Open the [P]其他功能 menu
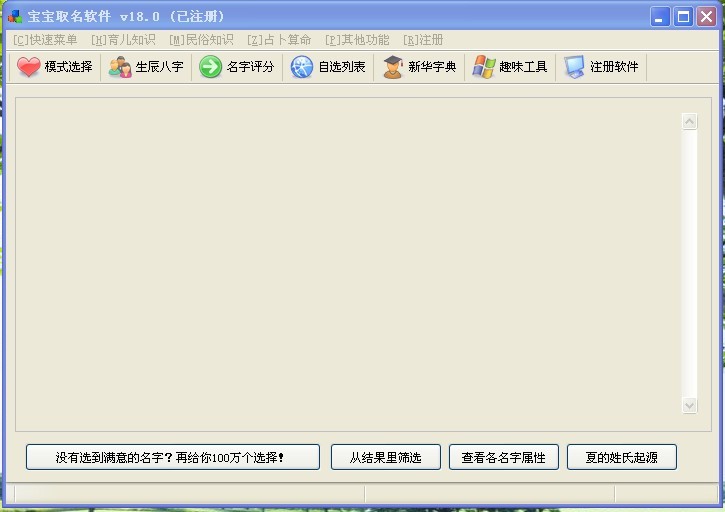725x512 pixels. coord(357,40)
